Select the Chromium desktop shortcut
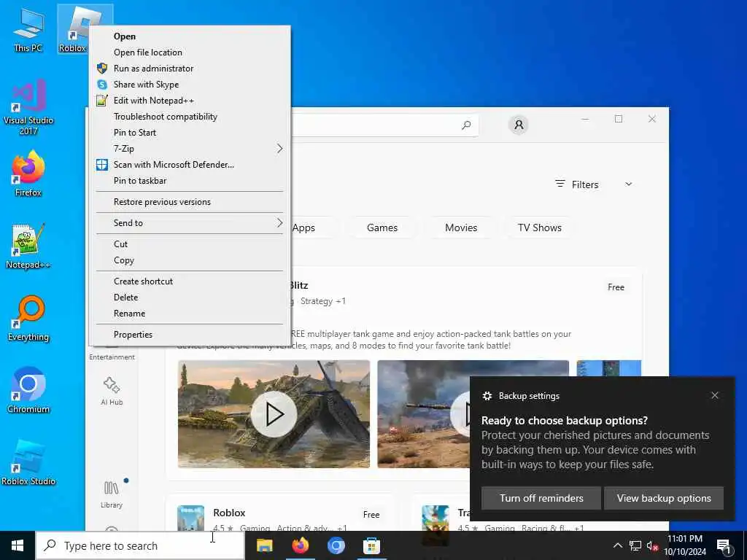747x560 pixels. point(28,391)
